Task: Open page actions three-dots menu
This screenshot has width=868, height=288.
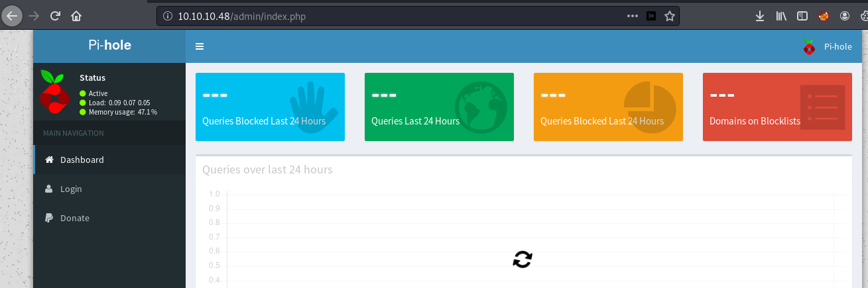Action: (x=632, y=15)
